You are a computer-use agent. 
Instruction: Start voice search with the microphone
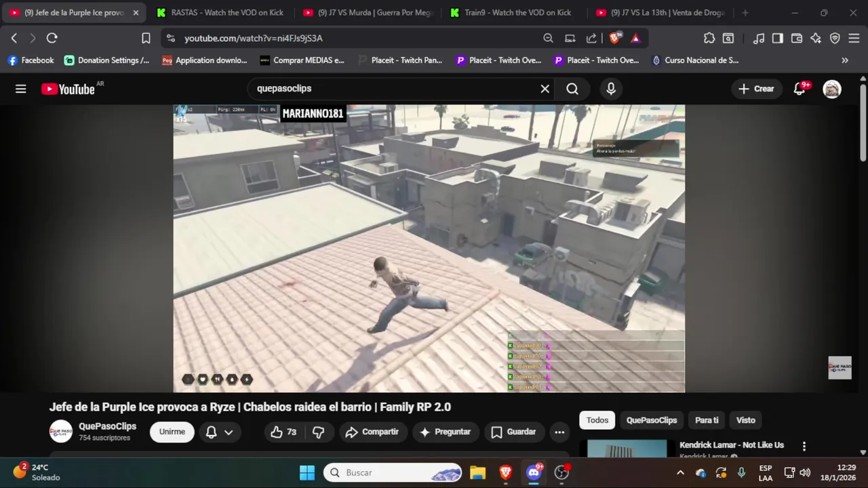[611, 89]
